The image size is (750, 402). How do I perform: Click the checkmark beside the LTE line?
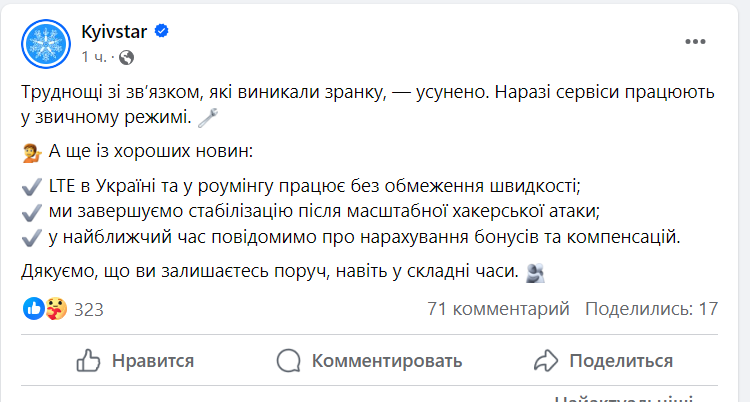tap(30, 187)
